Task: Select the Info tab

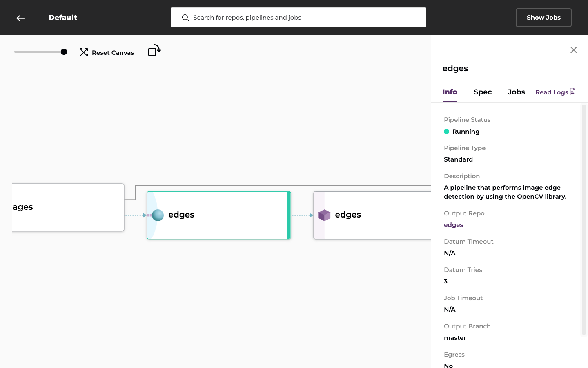Action: 450,92
